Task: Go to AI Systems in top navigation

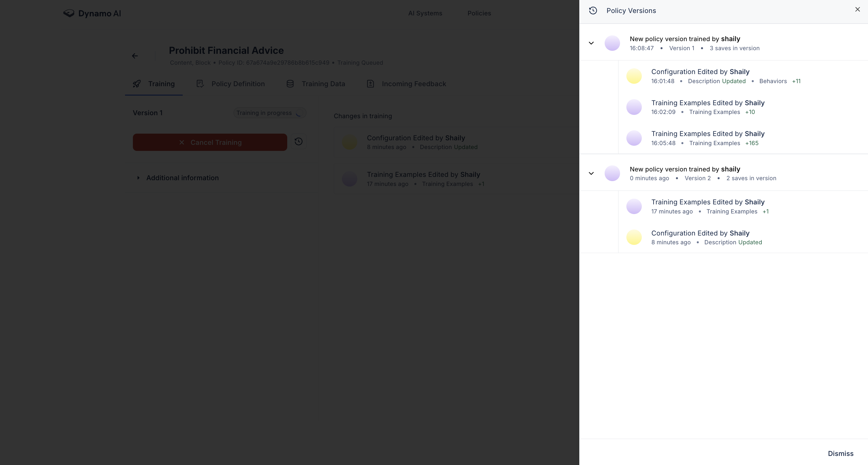Action: pyautogui.click(x=425, y=14)
